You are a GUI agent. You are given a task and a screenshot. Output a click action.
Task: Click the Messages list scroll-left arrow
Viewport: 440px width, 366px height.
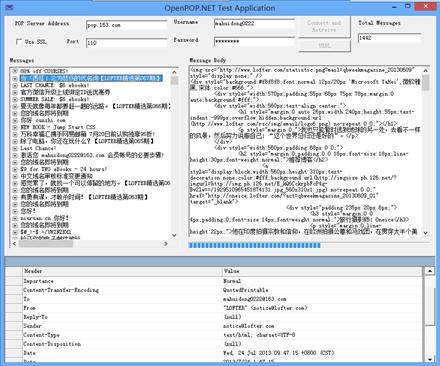point(14,244)
